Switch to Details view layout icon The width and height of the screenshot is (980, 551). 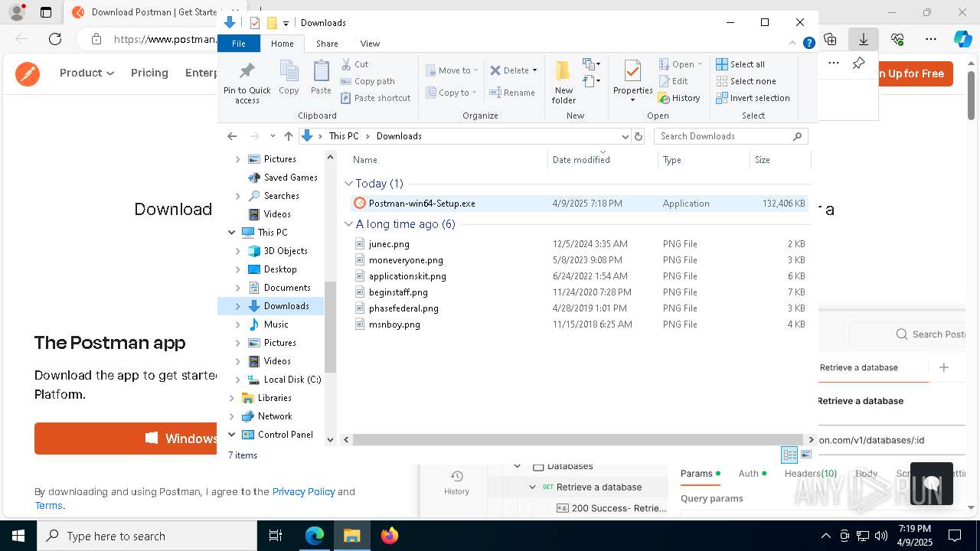point(789,455)
